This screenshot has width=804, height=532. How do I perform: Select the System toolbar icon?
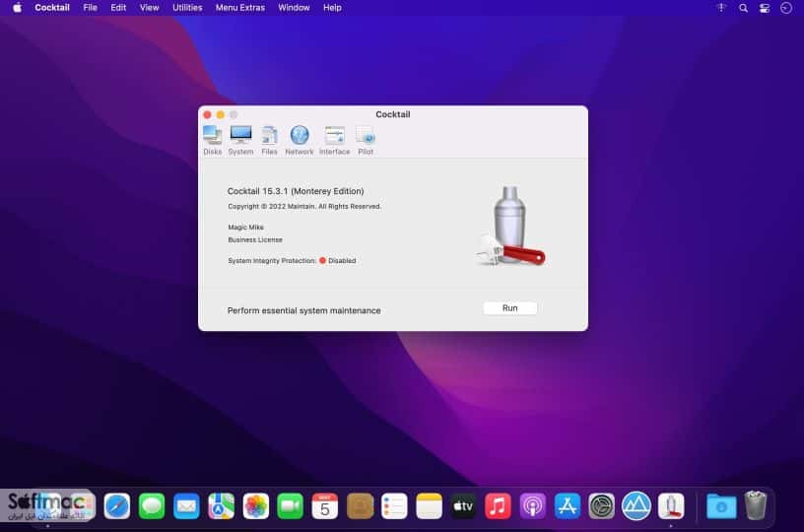click(x=240, y=140)
